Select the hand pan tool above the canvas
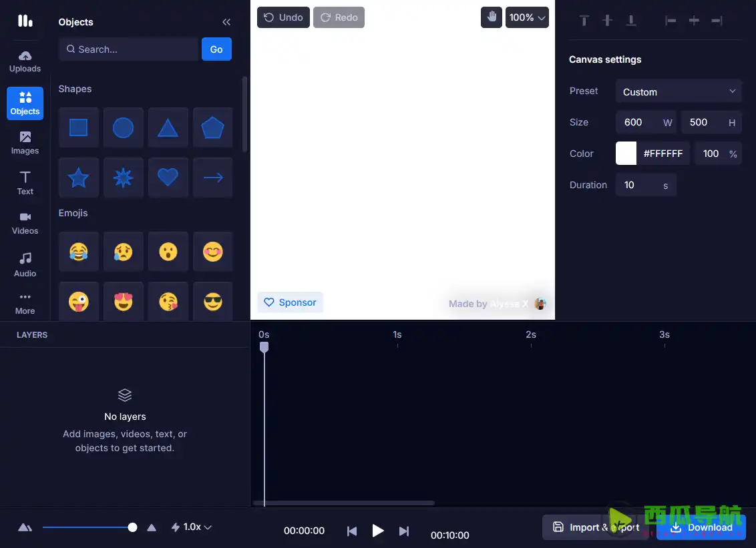 (x=492, y=17)
